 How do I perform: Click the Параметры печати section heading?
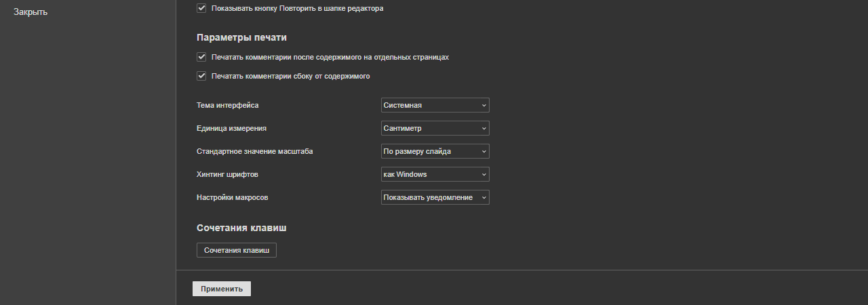pyautogui.click(x=237, y=37)
